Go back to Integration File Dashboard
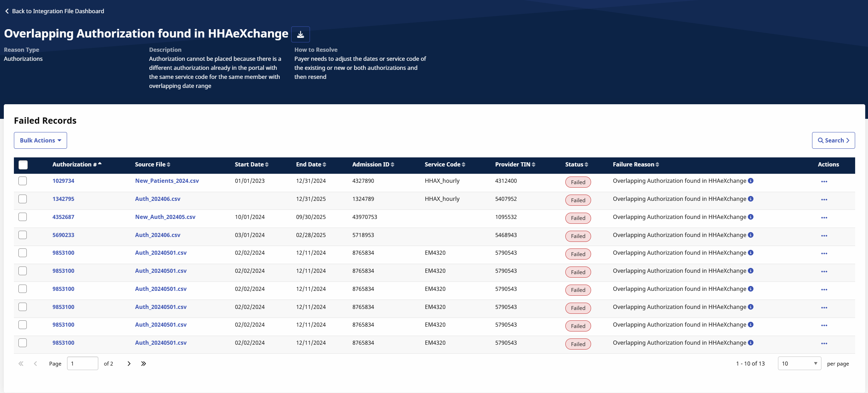Screen dimensions: 868x393 [x=55, y=11]
